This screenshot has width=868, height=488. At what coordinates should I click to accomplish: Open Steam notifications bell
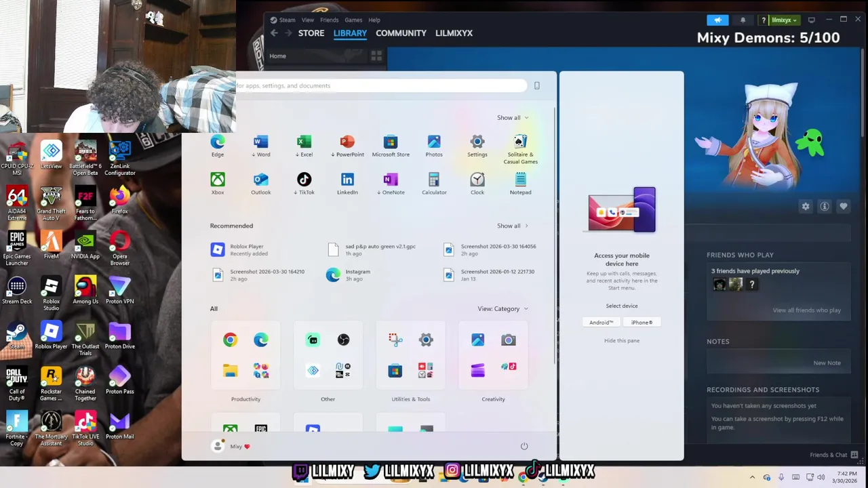pos(743,20)
